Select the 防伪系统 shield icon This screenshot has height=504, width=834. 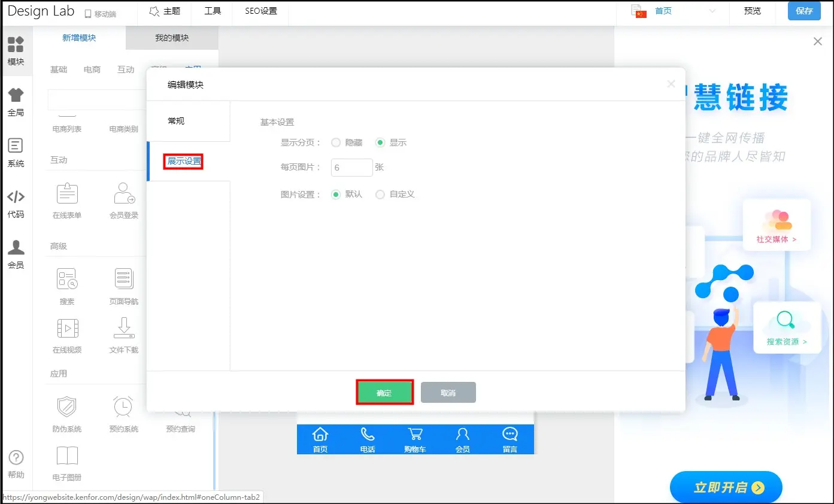click(67, 407)
